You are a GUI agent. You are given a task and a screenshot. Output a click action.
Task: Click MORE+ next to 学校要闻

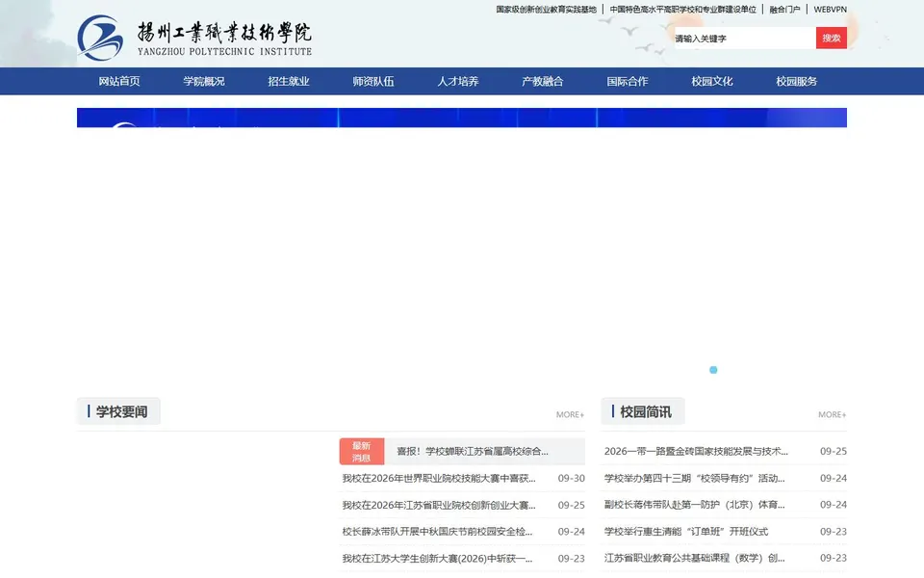[x=570, y=414]
